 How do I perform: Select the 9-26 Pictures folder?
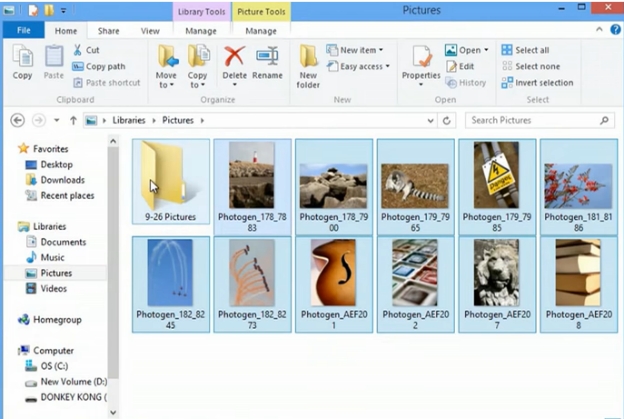[x=171, y=182]
